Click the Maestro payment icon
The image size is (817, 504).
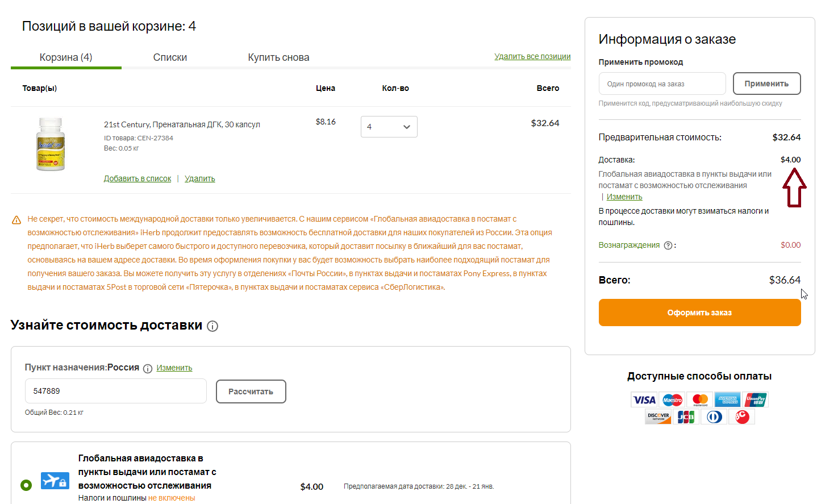[x=672, y=400]
